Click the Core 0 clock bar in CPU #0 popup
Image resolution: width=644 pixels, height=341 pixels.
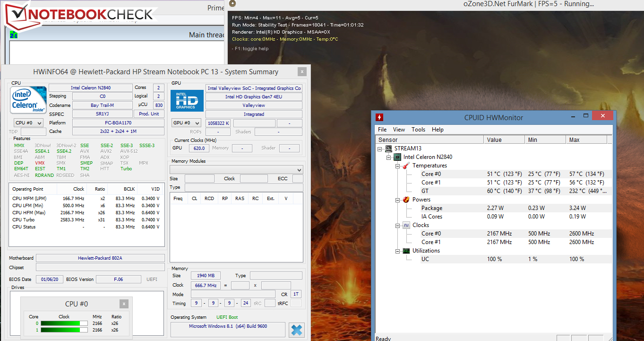(x=64, y=324)
